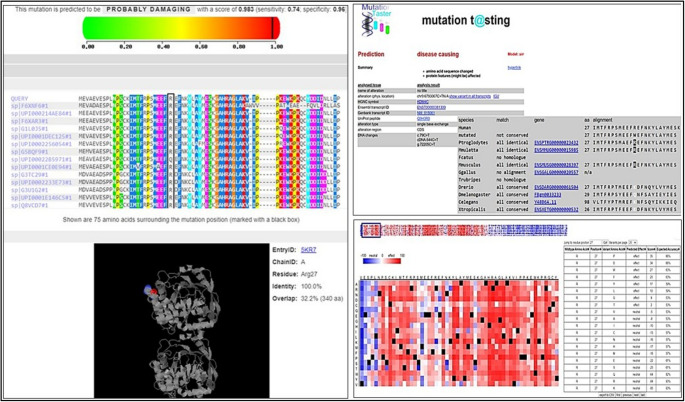
Task: Click show variant in all transcripts link
Action: coord(470,96)
